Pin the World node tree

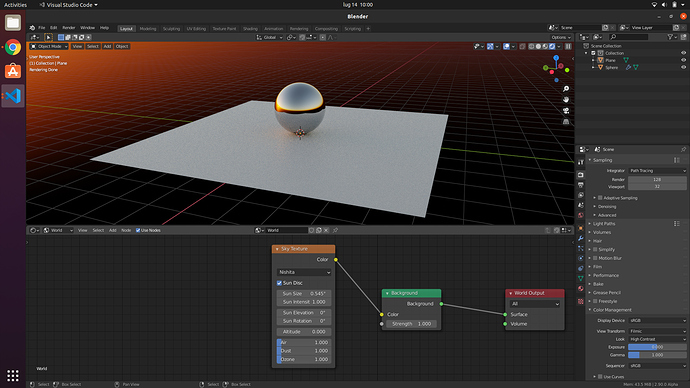[335, 231]
